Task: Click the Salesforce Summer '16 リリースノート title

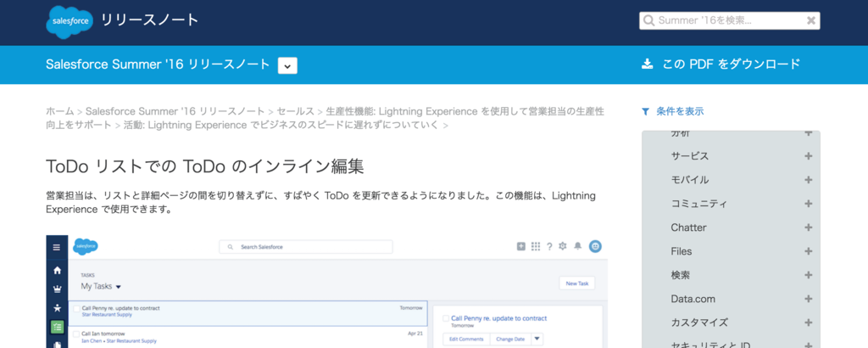Action: coord(158,65)
